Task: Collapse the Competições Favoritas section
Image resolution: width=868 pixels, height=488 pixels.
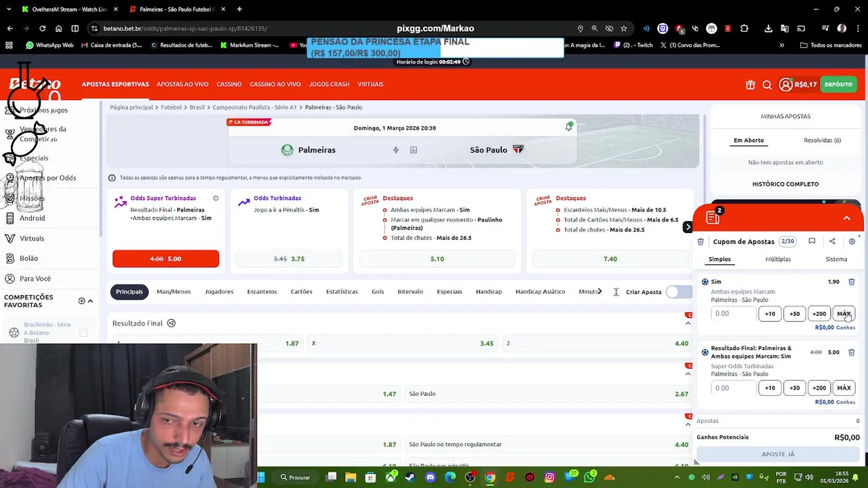Action: pos(90,301)
